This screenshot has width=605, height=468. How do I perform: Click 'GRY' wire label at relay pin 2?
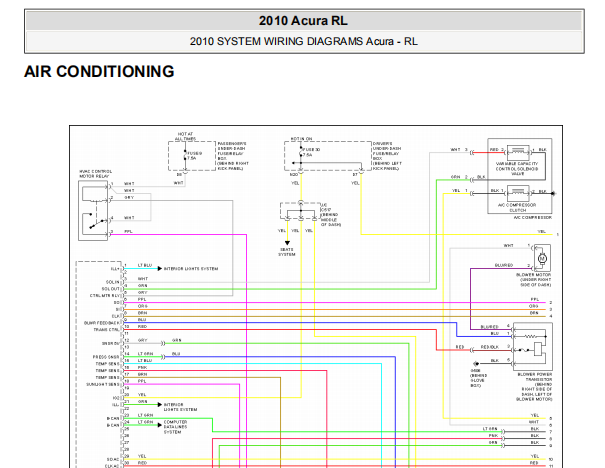[129, 198]
